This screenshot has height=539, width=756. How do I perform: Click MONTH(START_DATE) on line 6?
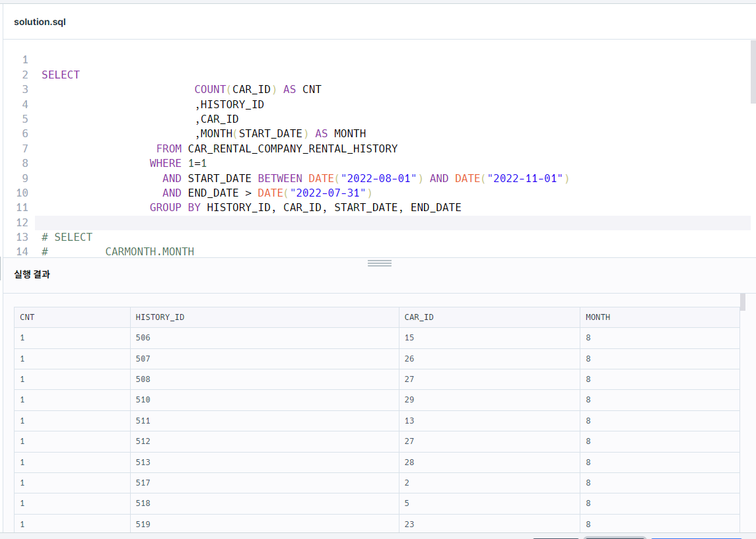pyautogui.click(x=254, y=133)
